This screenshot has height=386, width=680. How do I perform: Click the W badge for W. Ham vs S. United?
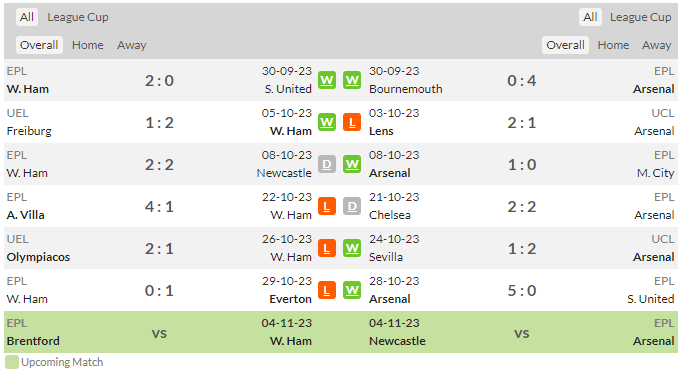click(327, 80)
